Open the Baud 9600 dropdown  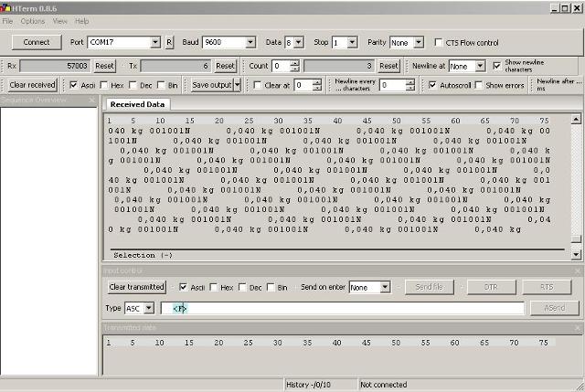click(x=250, y=43)
